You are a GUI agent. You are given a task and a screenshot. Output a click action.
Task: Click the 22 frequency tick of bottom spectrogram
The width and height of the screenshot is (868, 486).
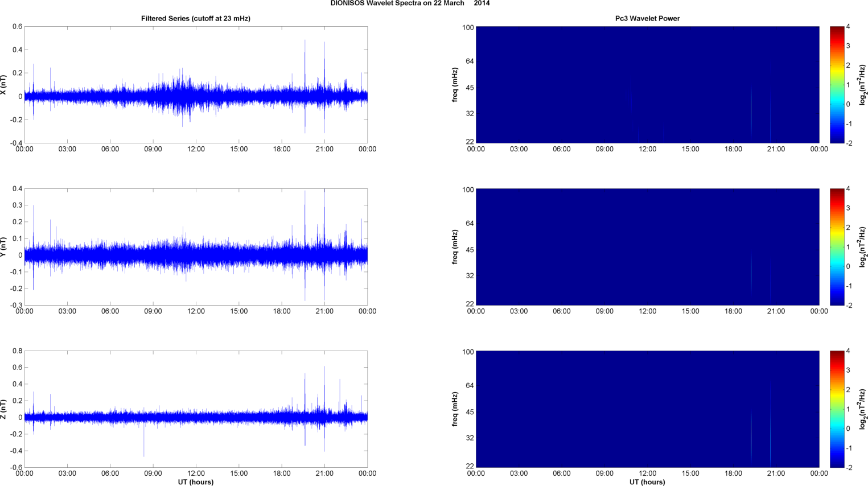click(x=470, y=466)
